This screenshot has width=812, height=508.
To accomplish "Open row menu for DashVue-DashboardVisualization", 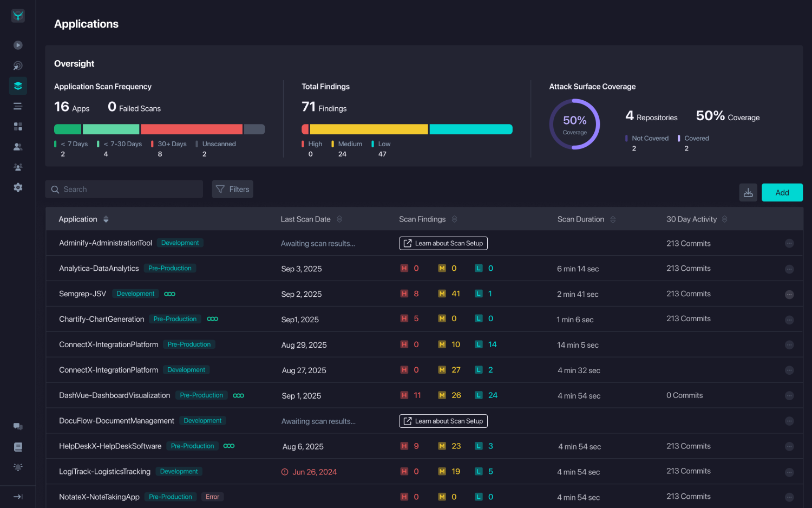I will [789, 396].
